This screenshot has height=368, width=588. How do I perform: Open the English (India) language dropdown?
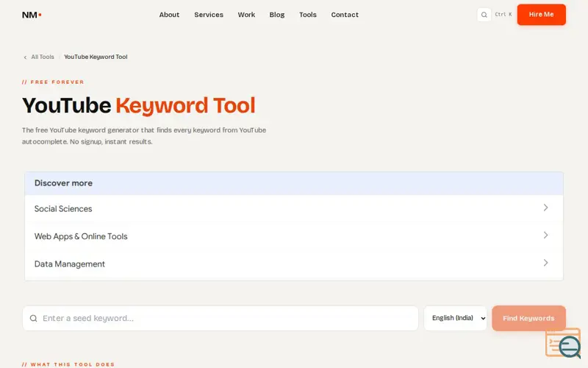coord(455,318)
